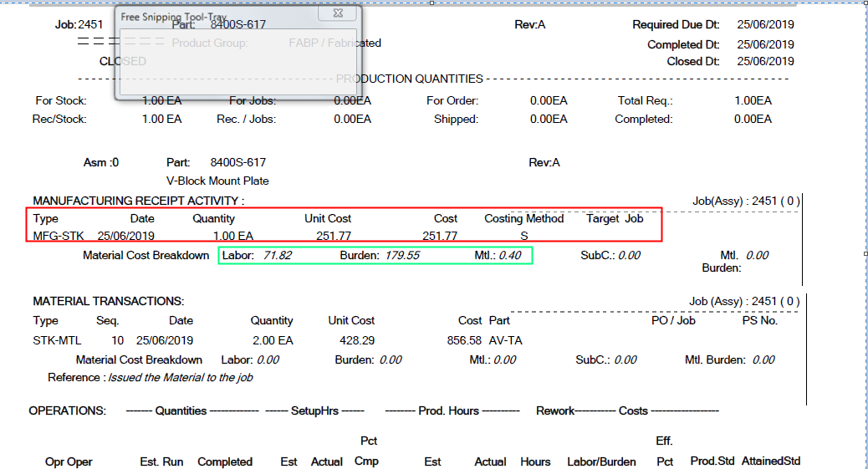Select the For Order quantity 0.00EA
The image size is (868, 469).
[x=549, y=100]
